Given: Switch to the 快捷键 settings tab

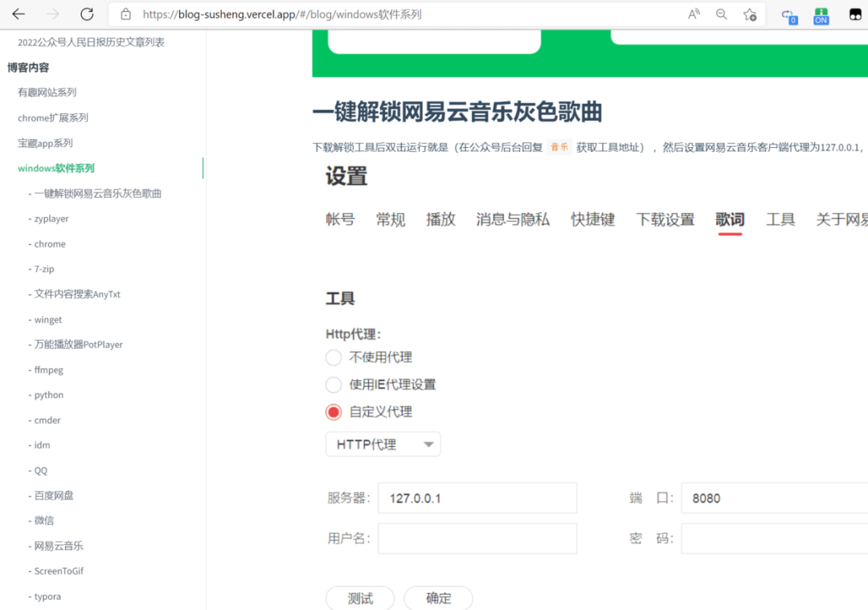Looking at the screenshot, I should pos(593,219).
